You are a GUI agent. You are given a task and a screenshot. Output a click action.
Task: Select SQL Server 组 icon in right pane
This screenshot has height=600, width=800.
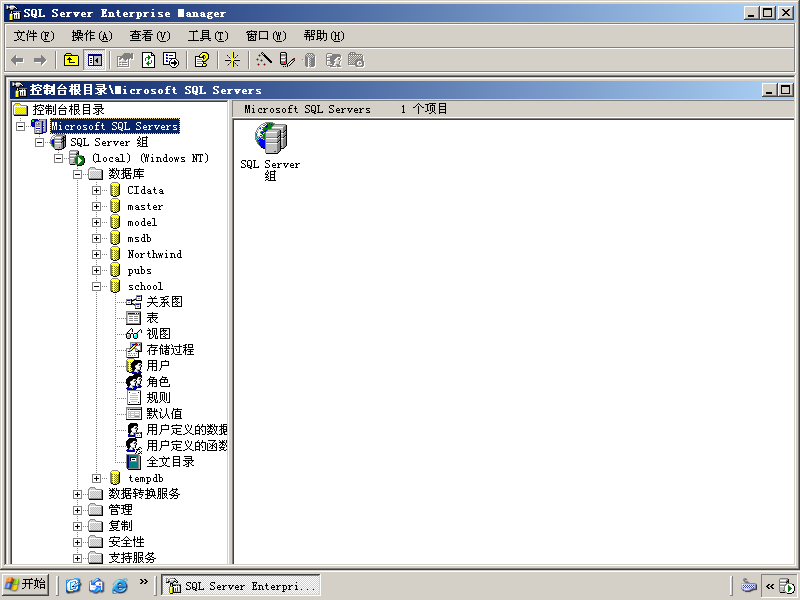point(270,152)
